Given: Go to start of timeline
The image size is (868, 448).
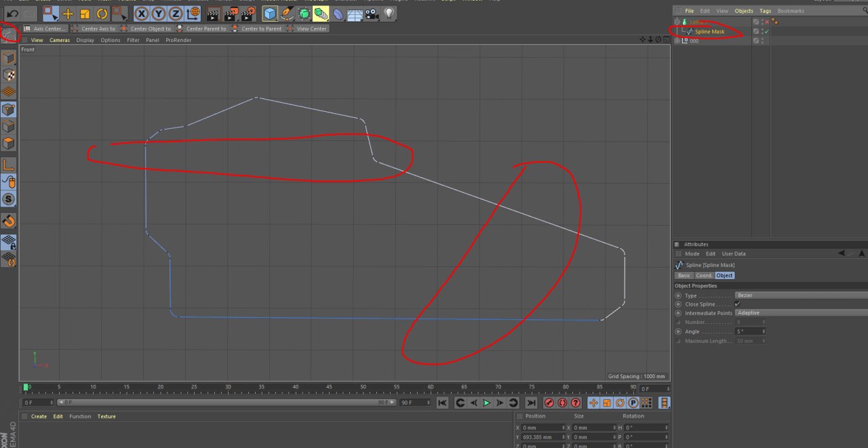Looking at the screenshot, I should pyautogui.click(x=442, y=403).
